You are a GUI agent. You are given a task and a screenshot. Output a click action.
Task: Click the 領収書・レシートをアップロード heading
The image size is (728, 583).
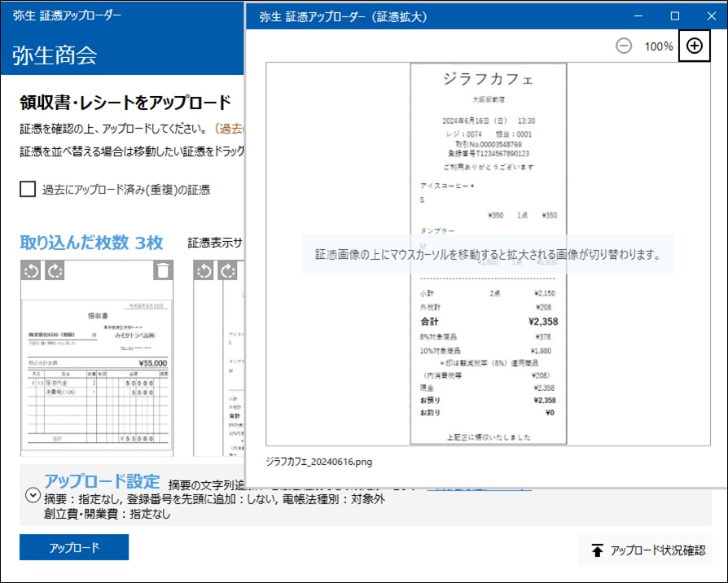coord(125,103)
